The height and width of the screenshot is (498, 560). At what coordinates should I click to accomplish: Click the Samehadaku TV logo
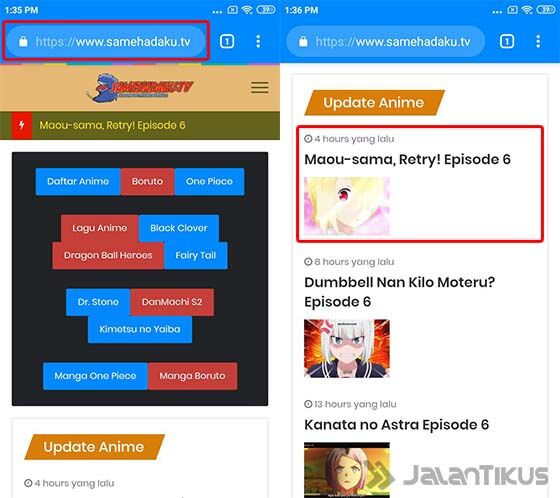pyautogui.click(x=139, y=88)
